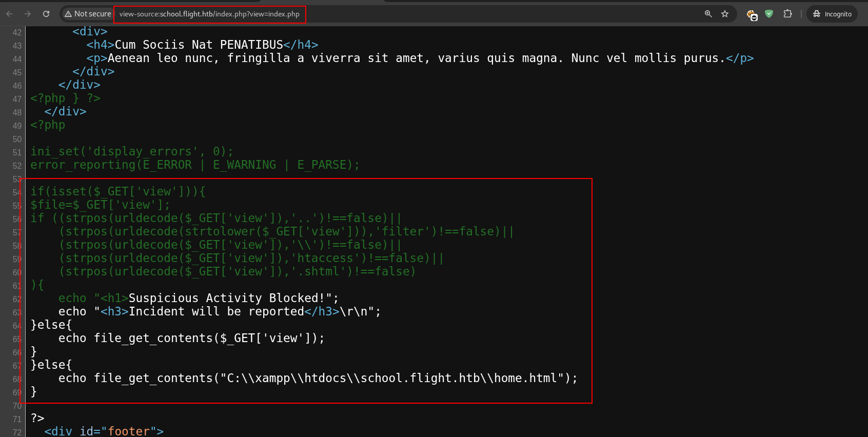Click the div id="footer" source line

click(x=104, y=431)
